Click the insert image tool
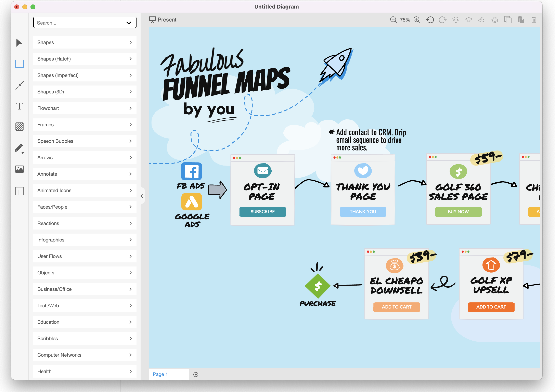Viewport: 555px width, 392px height. pos(19,169)
